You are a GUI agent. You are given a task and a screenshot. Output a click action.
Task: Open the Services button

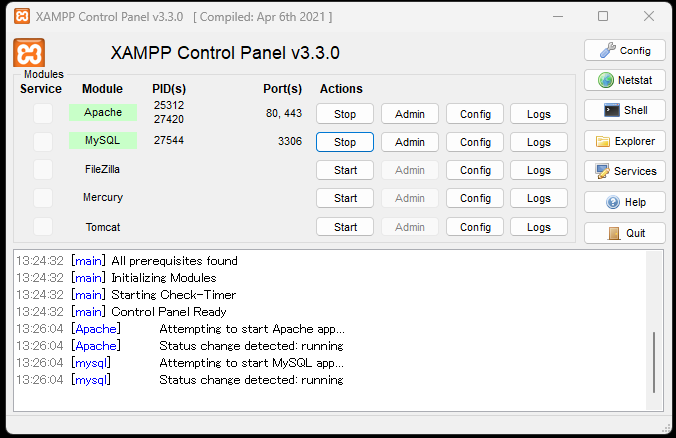625,171
